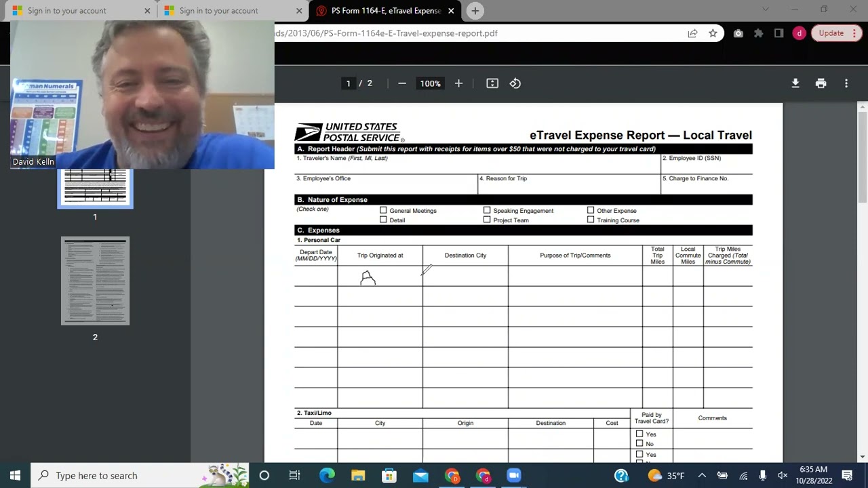Click the fit to page icon

click(492, 83)
